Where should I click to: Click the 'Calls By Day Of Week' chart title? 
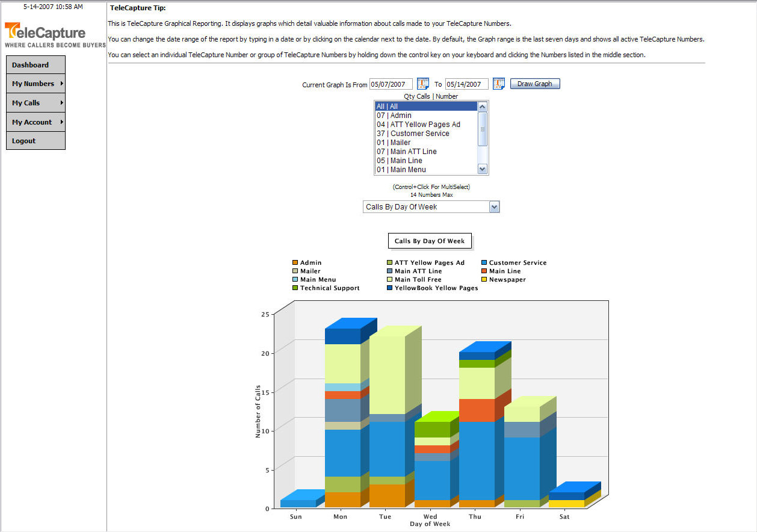(x=430, y=241)
